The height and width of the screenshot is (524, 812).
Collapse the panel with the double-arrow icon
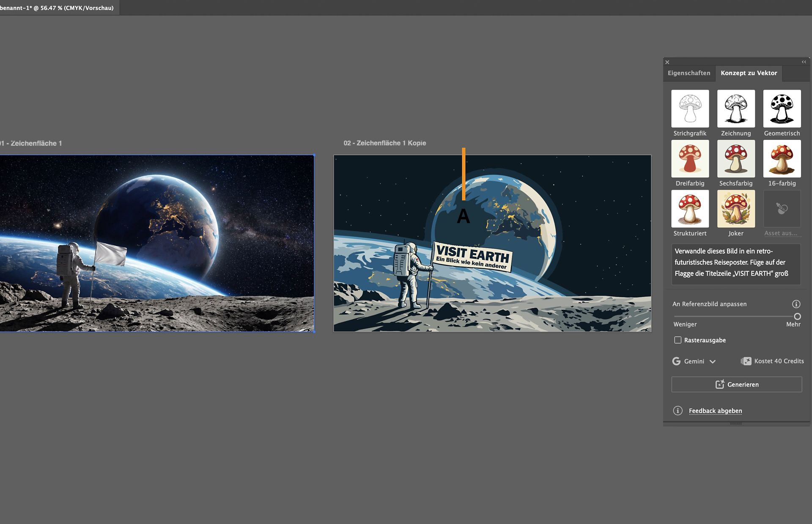804,62
